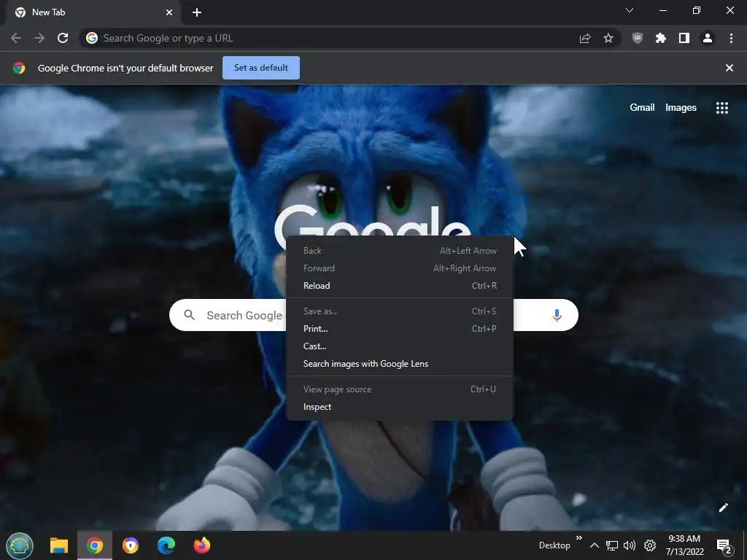Viewport: 747px width, 560px height.
Task: Open Chrome's three-dot menu
Action: (731, 38)
